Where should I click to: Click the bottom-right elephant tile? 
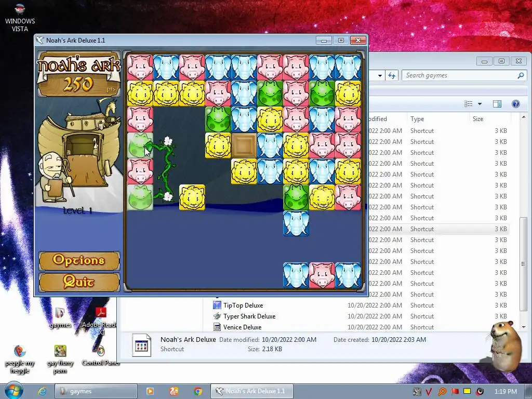pyautogui.click(x=348, y=275)
